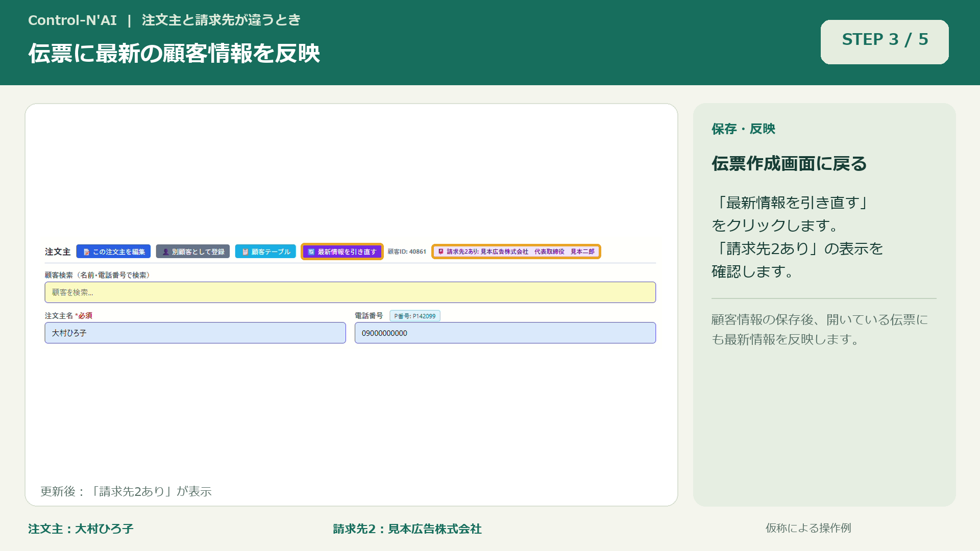
Task: Click the 電話番号 field with 09000000000
Action: coord(505,333)
